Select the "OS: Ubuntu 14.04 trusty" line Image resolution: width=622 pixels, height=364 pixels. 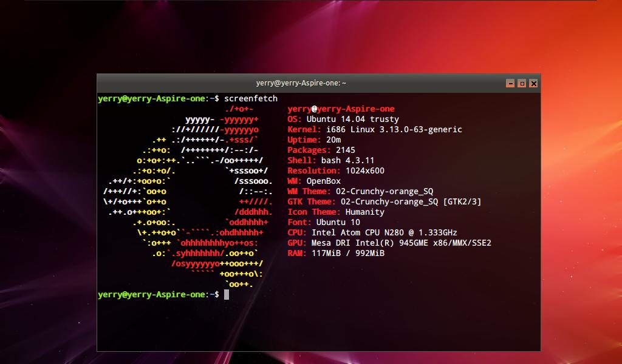(343, 120)
